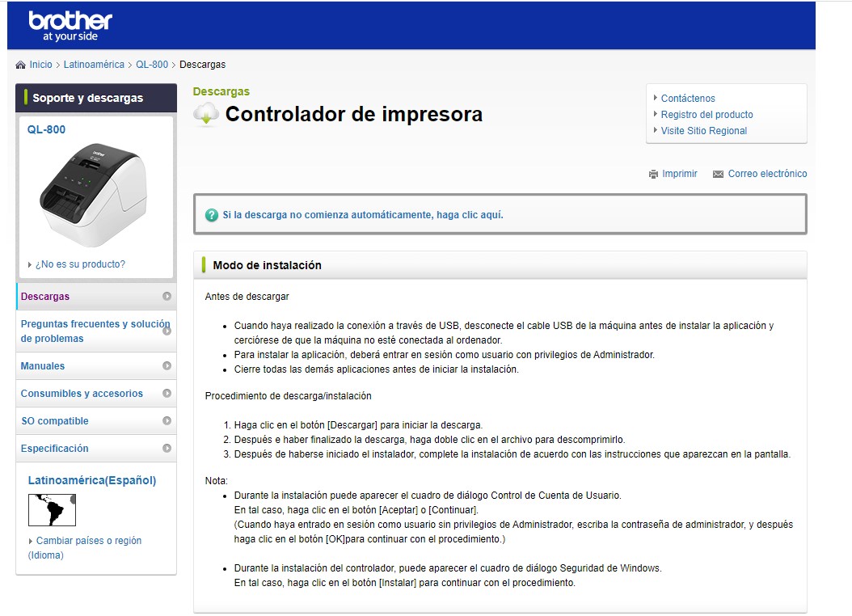Click arrow icon on Consumibles y accesorios row
852x616 pixels.
pyautogui.click(x=167, y=393)
